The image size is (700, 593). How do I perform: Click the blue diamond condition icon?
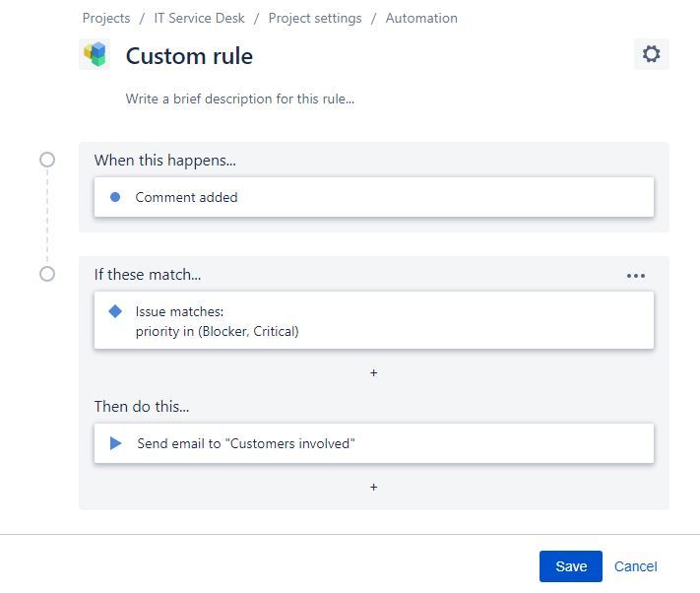[x=115, y=311]
